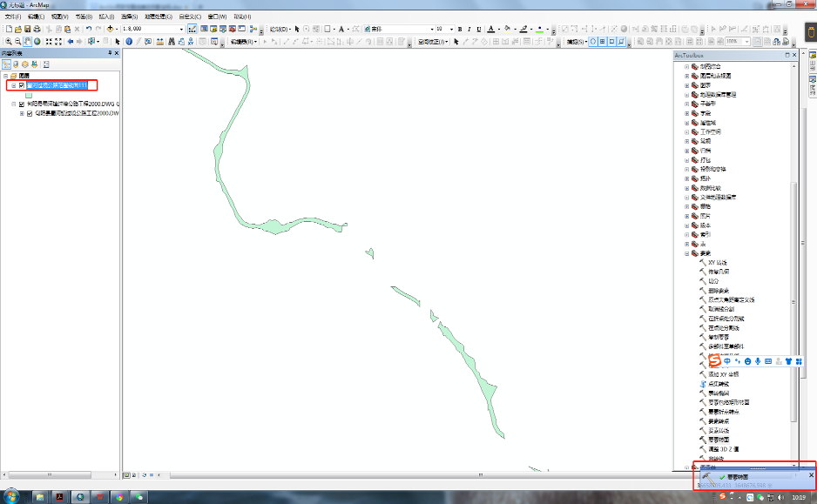Open the 文件(F) menu

pos(13,17)
